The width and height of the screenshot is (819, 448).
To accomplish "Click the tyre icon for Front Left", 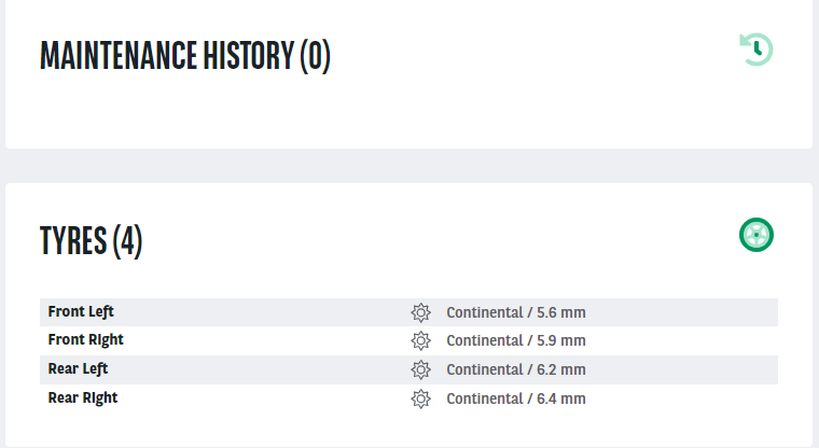I will pyautogui.click(x=420, y=312).
